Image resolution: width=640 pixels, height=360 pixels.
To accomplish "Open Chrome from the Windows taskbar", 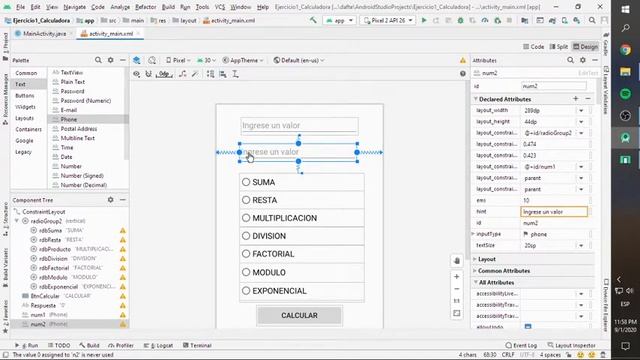I will click(625, 50).
